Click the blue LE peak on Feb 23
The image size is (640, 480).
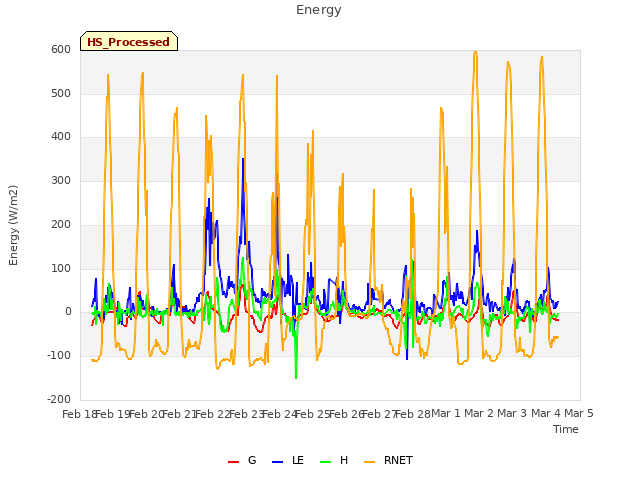click(243, 159)
